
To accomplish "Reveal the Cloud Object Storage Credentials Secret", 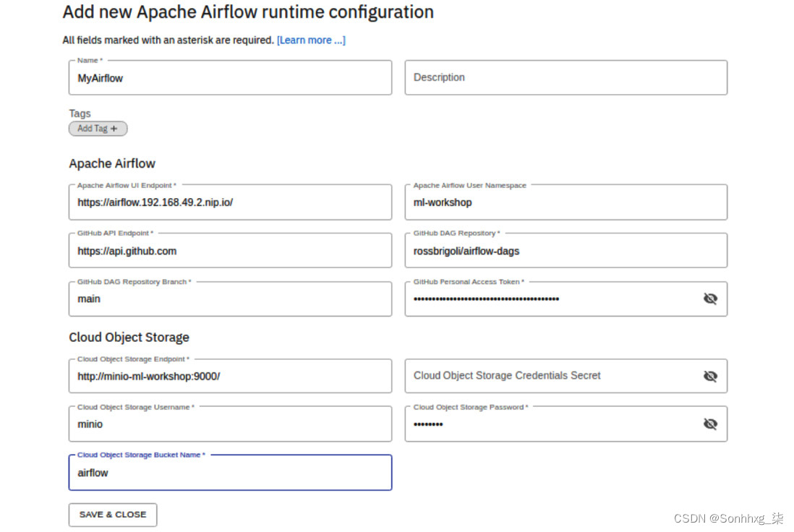I will click(x=710, y=376).
